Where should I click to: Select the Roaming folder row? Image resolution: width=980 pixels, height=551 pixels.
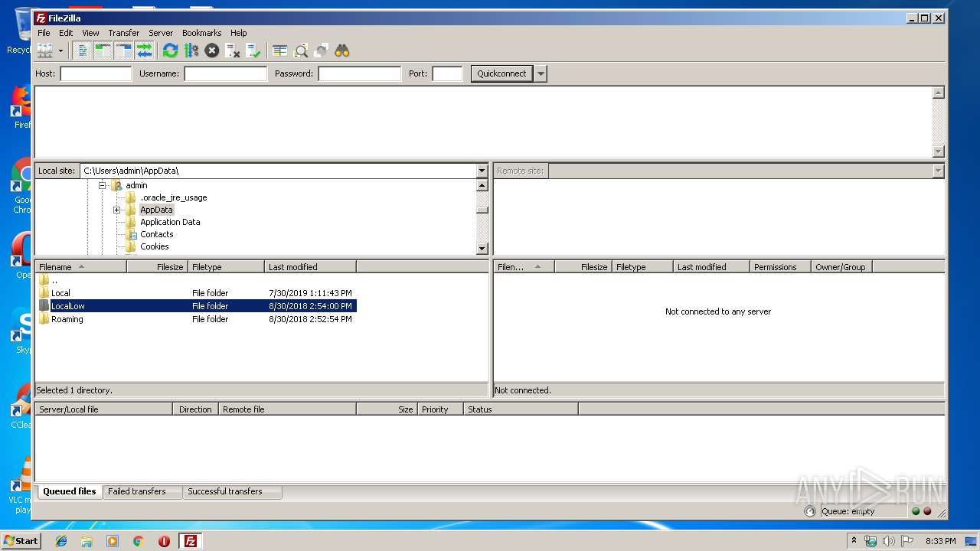click(x=196, y=319)
